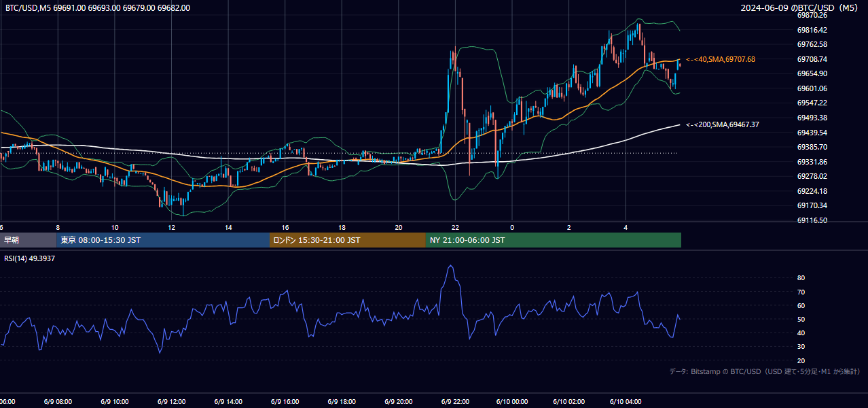
Task: Click price axis value 69224.18
Action: (812, 191)
